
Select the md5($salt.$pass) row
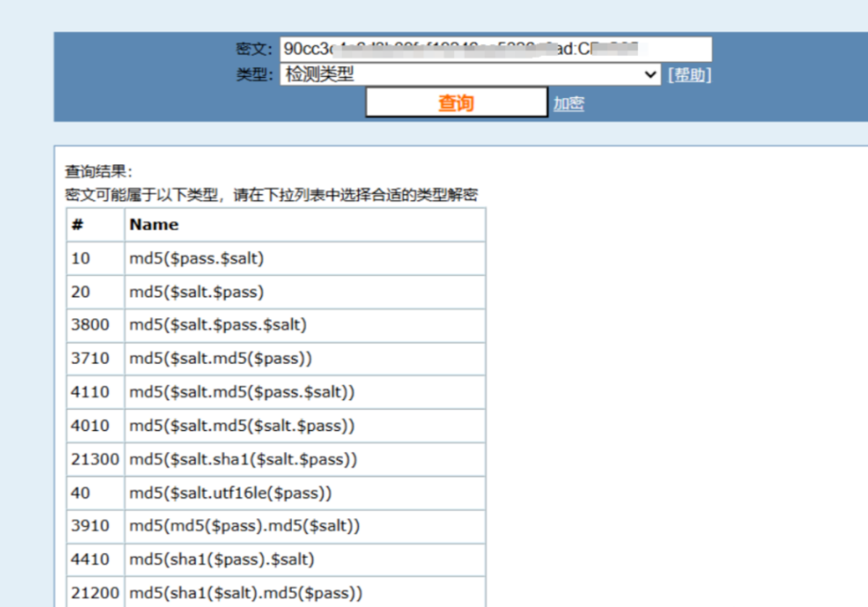click(197, 292)
